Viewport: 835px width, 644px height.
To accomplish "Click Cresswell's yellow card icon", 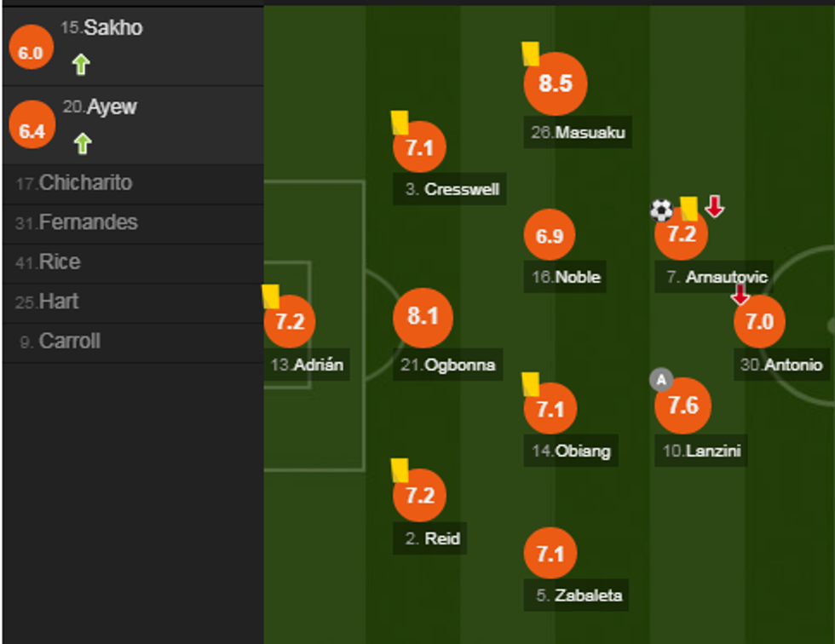I will point(400,122).
